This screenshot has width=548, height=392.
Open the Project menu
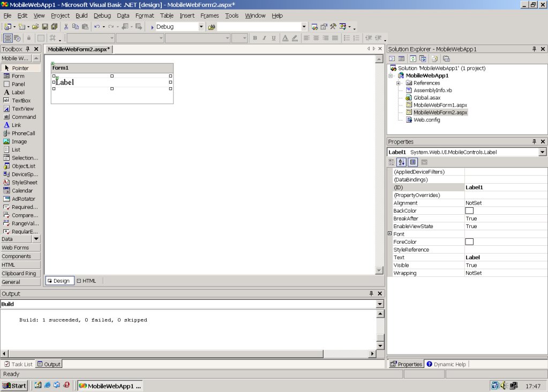[60, 16]
